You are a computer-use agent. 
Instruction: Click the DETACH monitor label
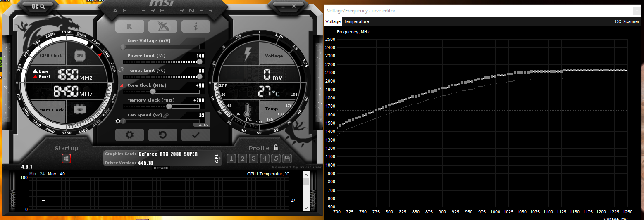click(161, 168)
